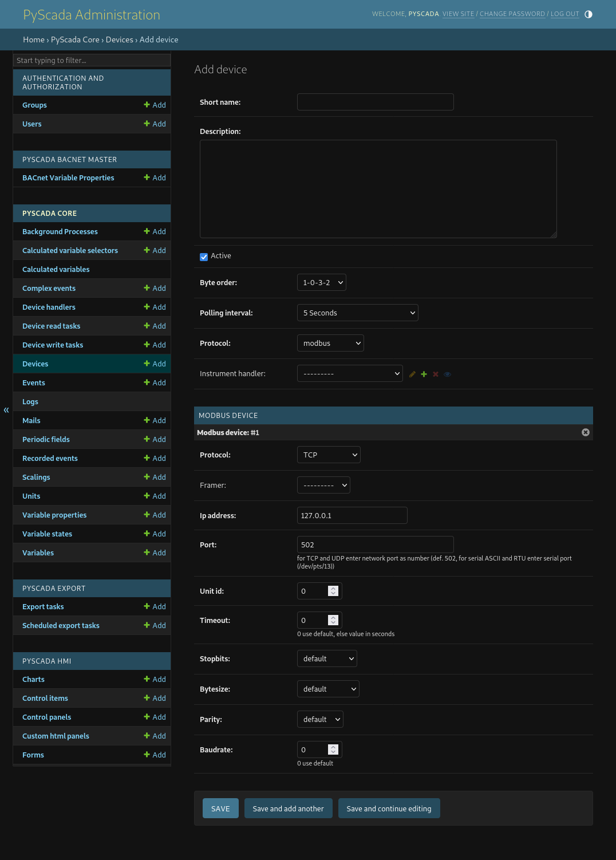
Task: Toggle the Active checkbox
Action: (204, 257)
